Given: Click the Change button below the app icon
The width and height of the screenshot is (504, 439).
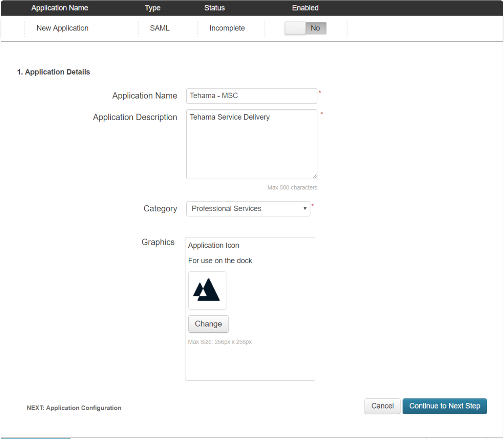Looking at the screenshot, I should [208, 324].
